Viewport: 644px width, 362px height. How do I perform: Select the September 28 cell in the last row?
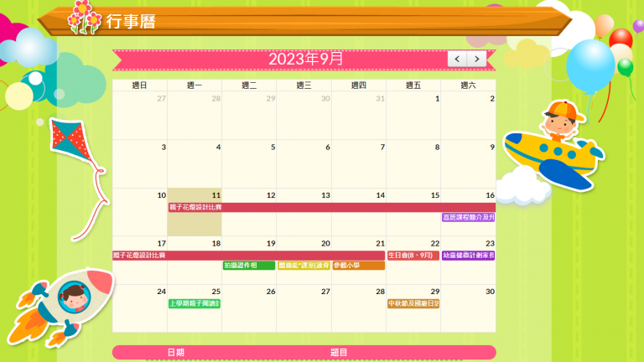pos(359,308)
